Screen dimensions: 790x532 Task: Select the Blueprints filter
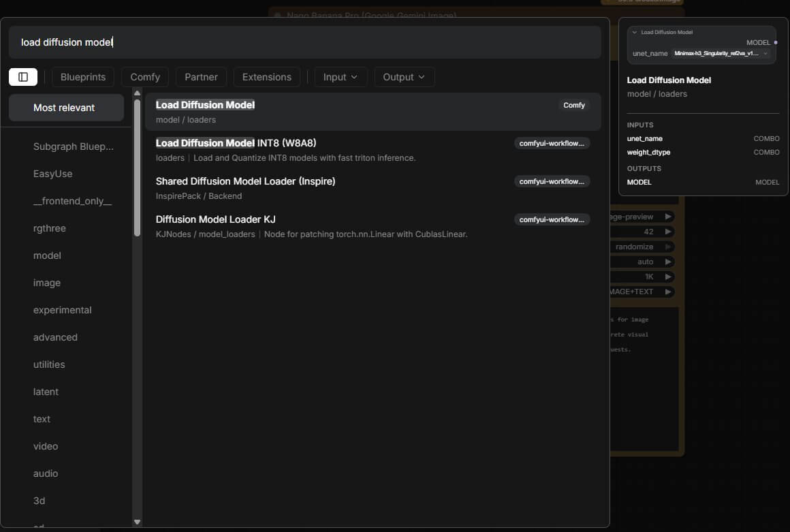click(83, 77)
